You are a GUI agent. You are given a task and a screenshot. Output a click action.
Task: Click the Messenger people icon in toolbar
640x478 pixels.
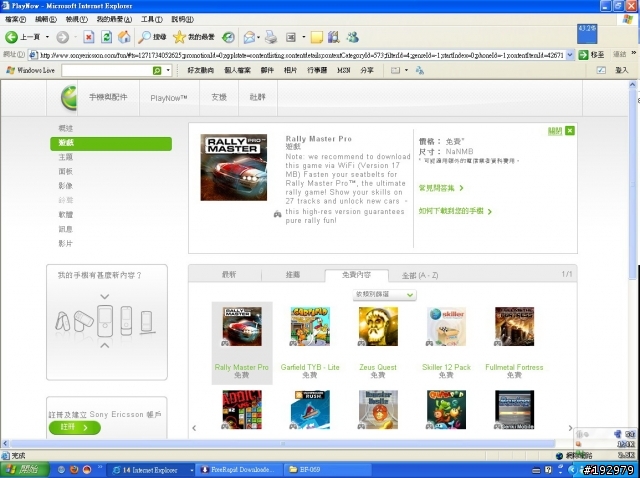[x=352, y=37]
